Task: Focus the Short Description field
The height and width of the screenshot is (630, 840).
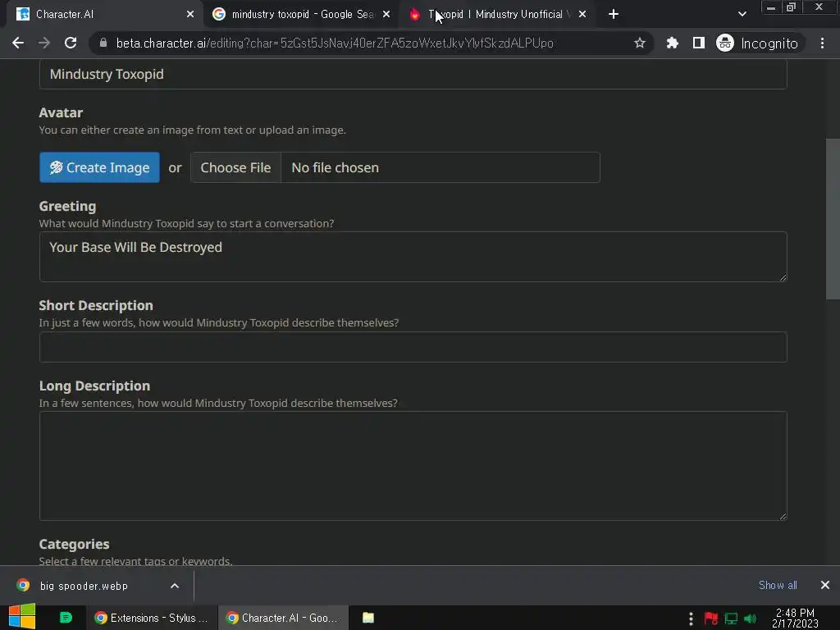Action: (x=413, y=347)
